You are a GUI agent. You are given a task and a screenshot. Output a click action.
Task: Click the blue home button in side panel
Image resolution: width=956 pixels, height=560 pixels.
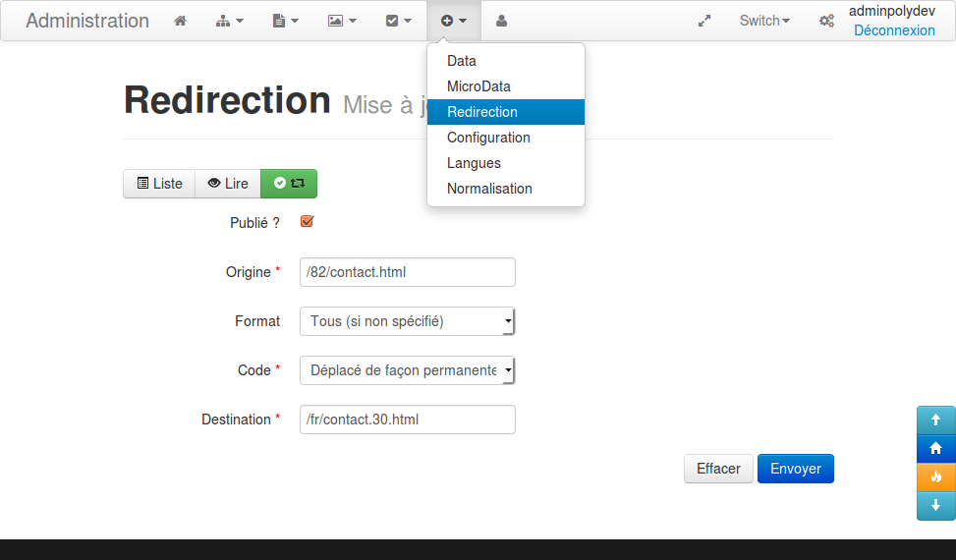pos(935,448)
